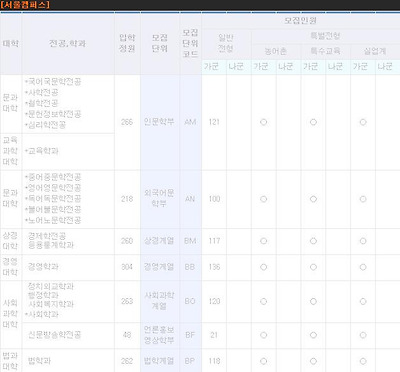400x372 pixels.
Task: Click enrollment value 304
Action: (x=127, y=267)
